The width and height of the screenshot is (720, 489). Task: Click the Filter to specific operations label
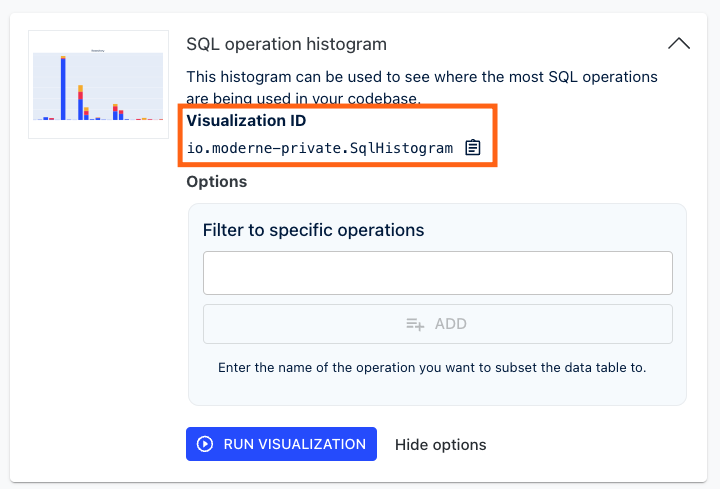coord(314,230)
